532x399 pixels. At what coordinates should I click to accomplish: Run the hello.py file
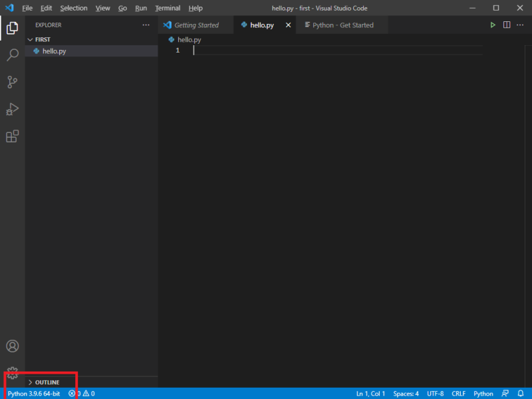pos(493,25)
